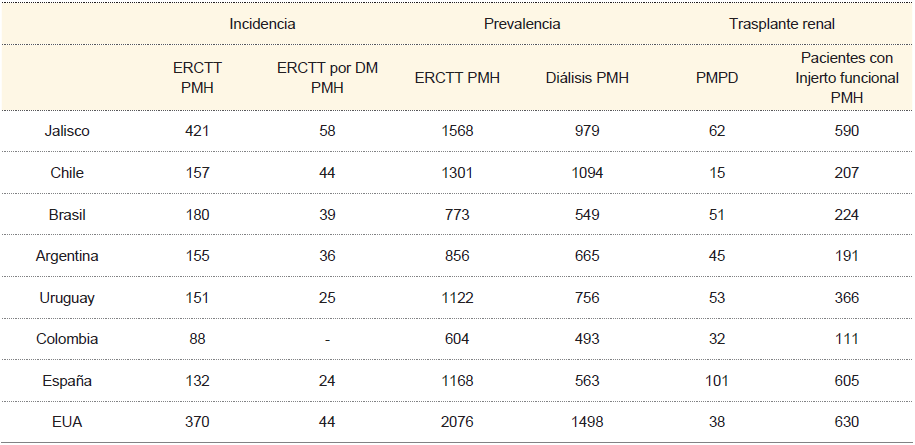Select España's PMPD value 101
Image resolution: width=915 pixels, height=445 pixels.
tap(716, 381)
